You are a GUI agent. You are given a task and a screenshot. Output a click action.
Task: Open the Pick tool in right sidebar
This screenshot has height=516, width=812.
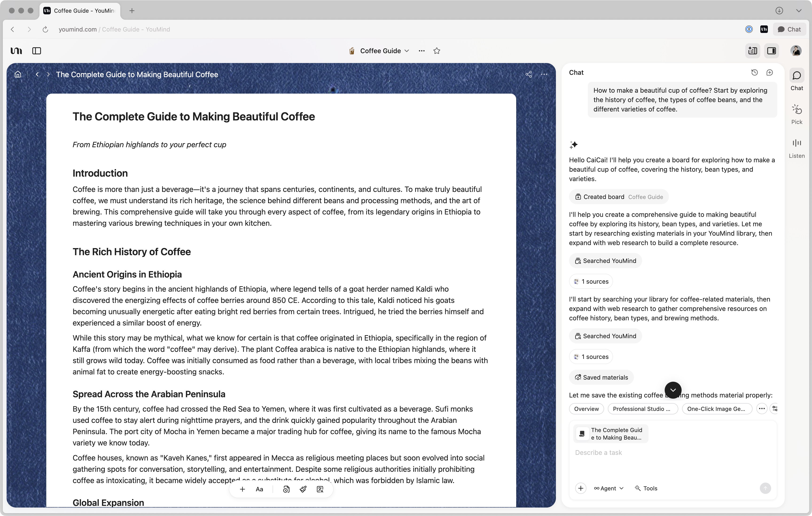796,114
